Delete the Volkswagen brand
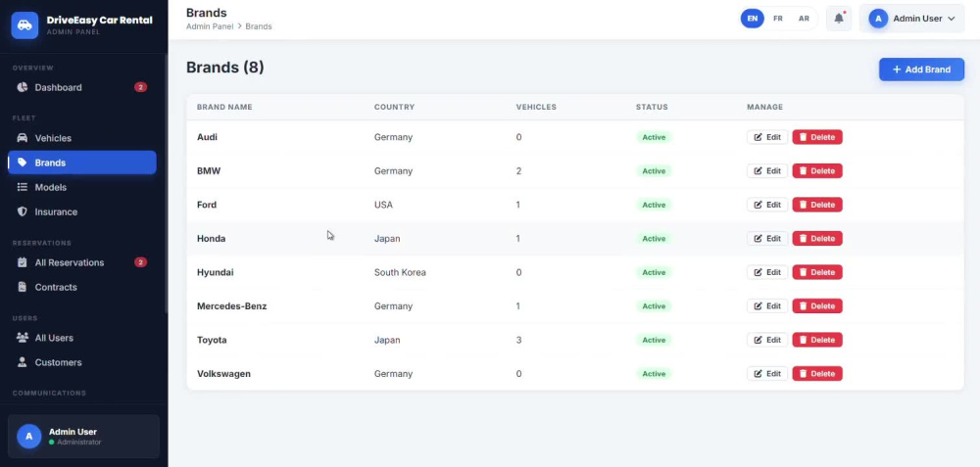980x467 pixels. click(x=817, y=373)
